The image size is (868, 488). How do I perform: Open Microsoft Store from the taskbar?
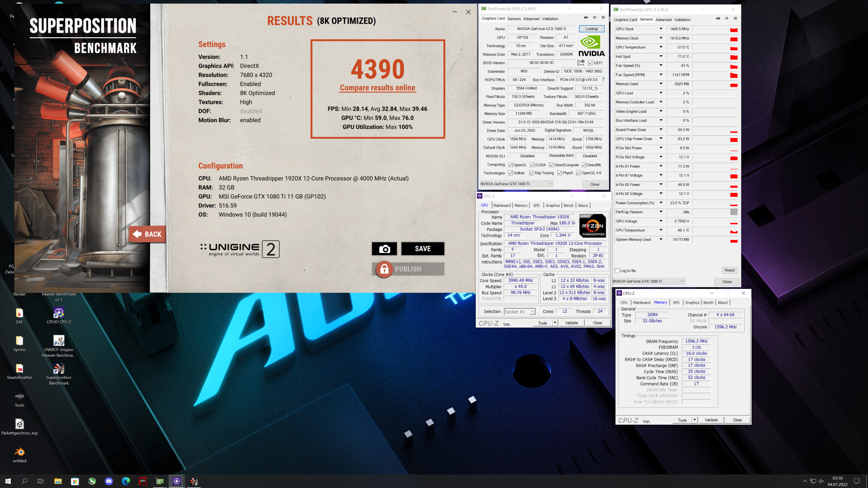(75, 481)
